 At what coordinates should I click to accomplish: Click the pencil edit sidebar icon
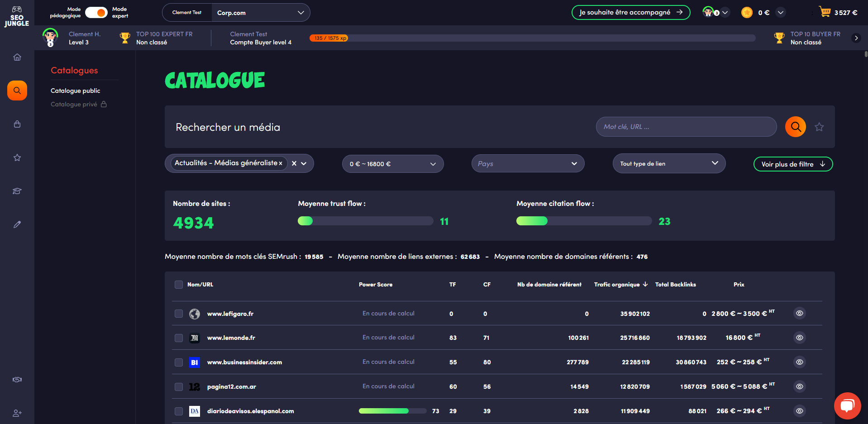click(17, 224)
